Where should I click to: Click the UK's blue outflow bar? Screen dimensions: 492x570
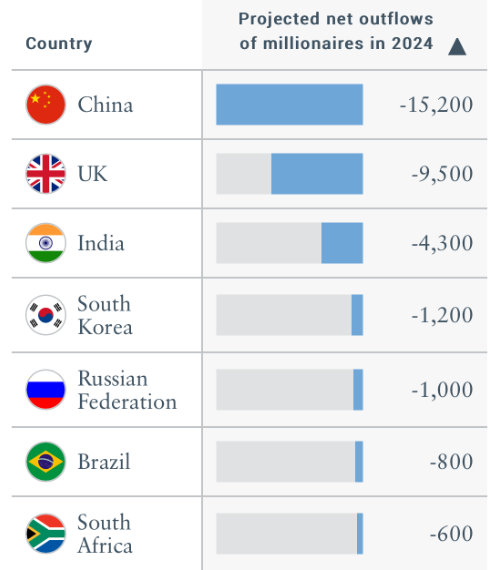point(317,174)
